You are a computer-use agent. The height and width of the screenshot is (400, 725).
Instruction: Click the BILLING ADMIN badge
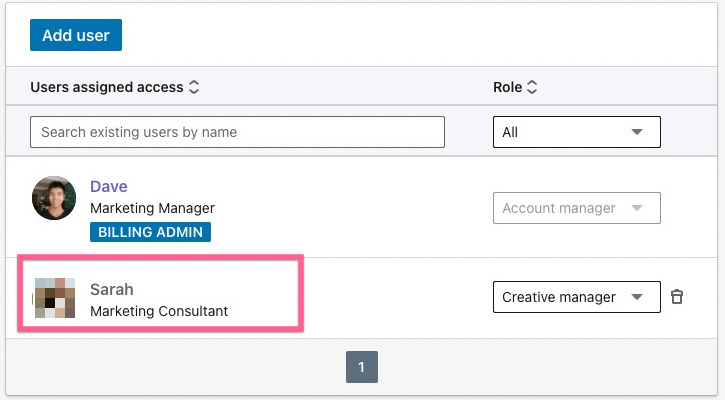coord(150,232)
